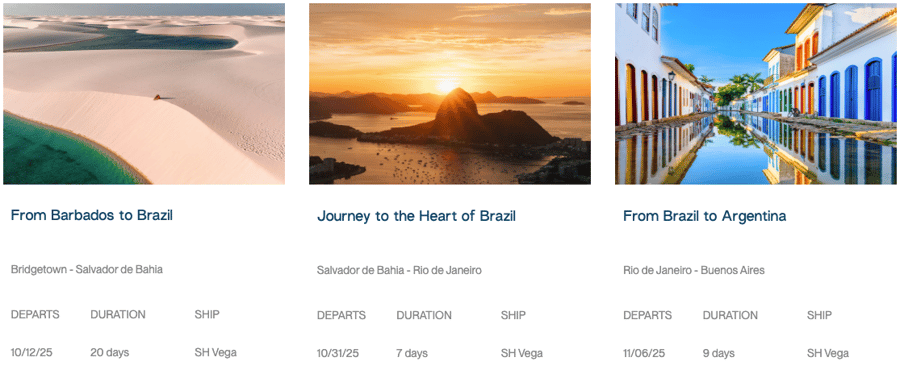The image size is (900, 374).
Task: Open Journey to the Heart of Brazil
Action: [x=416, y=216]
